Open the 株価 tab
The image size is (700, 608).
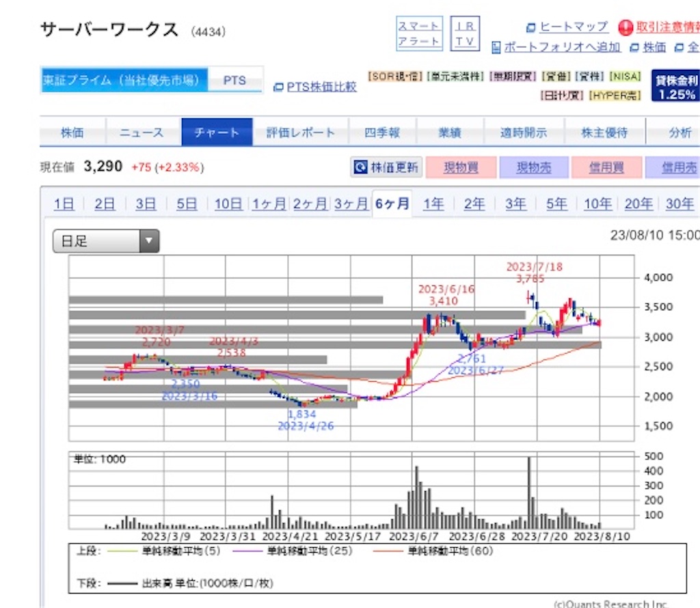(72, 133)
